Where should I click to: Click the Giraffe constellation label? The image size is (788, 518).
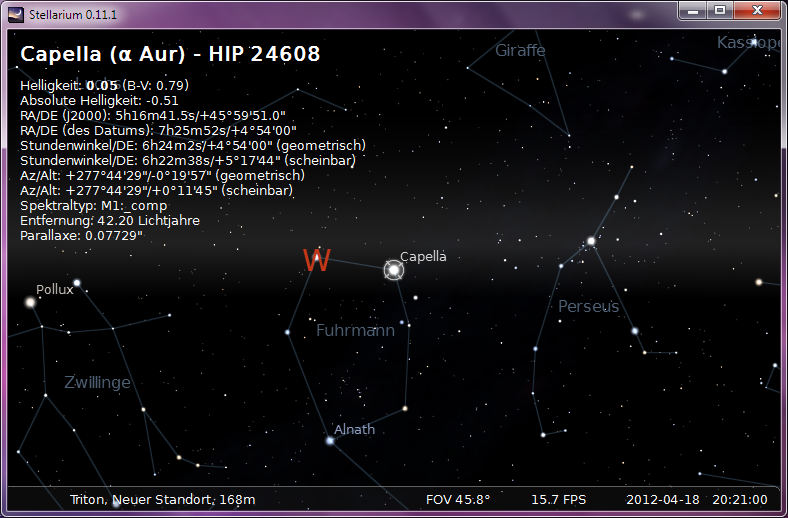(x=520, y=50)
